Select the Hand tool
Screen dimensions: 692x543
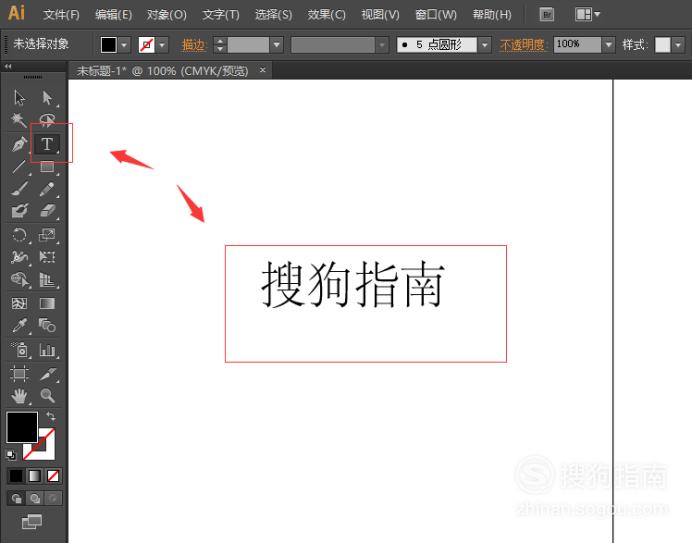tap(19, 396)
